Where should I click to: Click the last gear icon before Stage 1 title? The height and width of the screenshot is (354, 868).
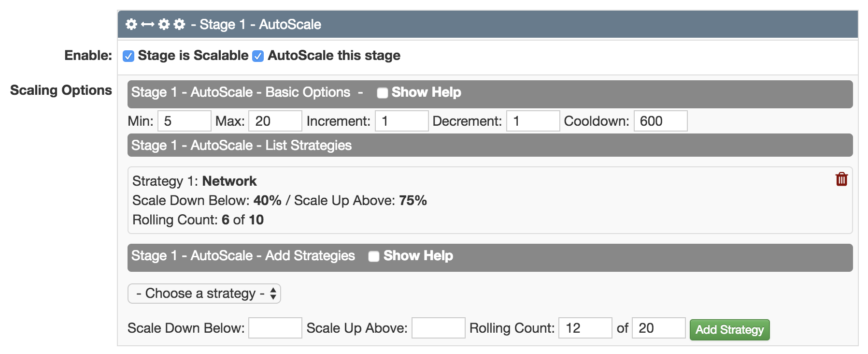click(180, 24)
